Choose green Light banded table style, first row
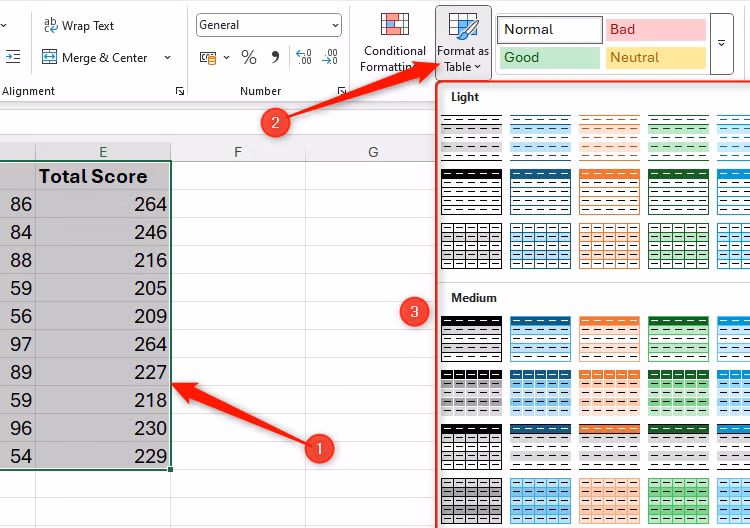Image resolution: width=750 pixels, height=528 pixels. click(678, 137)
